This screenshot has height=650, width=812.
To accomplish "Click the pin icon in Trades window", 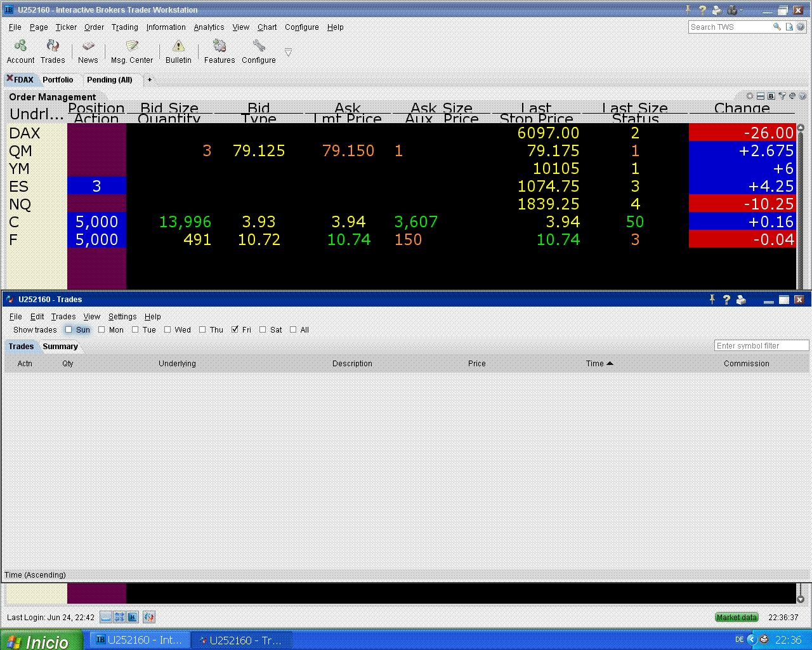I will (x=712, y=299).
